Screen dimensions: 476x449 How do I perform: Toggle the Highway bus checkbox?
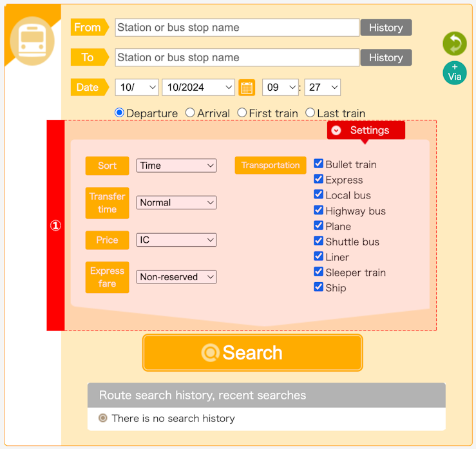coord(318,210)
